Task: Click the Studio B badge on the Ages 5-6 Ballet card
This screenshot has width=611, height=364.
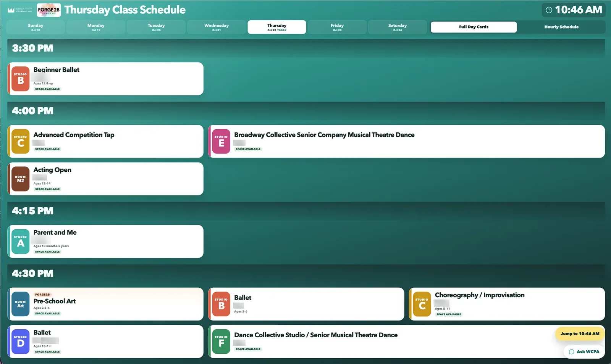Action: click(221, 304)
